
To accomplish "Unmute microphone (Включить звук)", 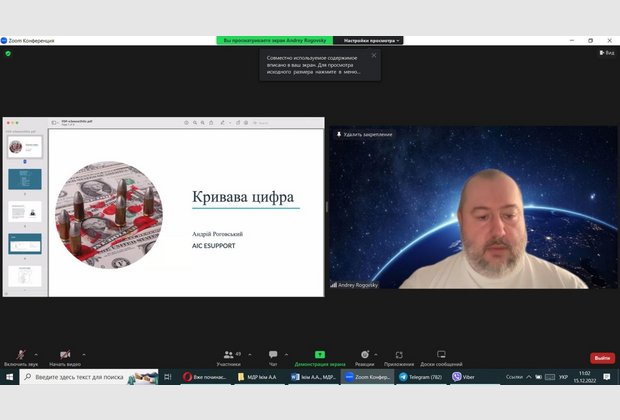I will 19,355.
